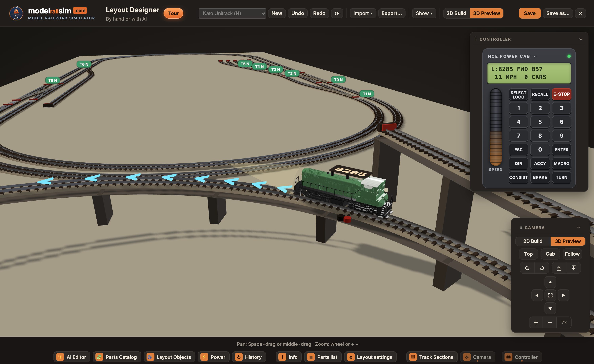The height and width of the screenshot is (364, 594).
Task: Open History panel
Action: click(249, 357)
